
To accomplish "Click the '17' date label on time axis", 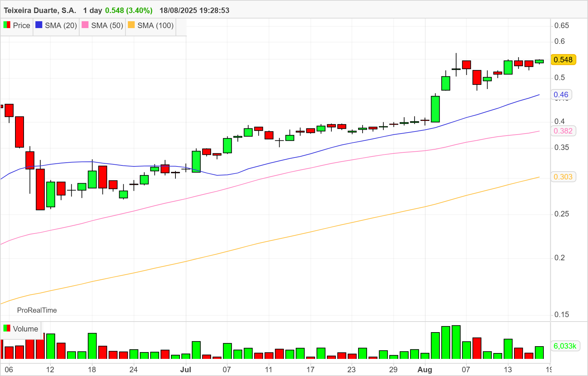I will pyautogui.click(x=310, y=370).
